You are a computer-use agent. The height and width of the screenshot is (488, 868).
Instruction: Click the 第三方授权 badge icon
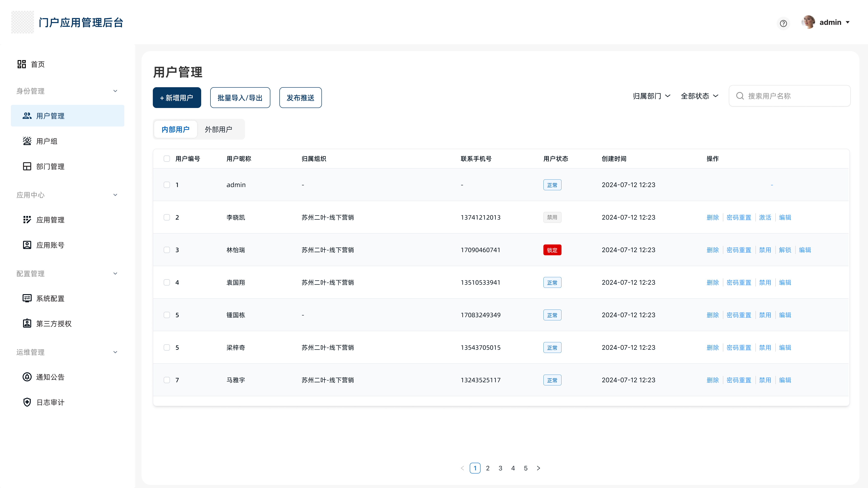[x=27, y=323]
